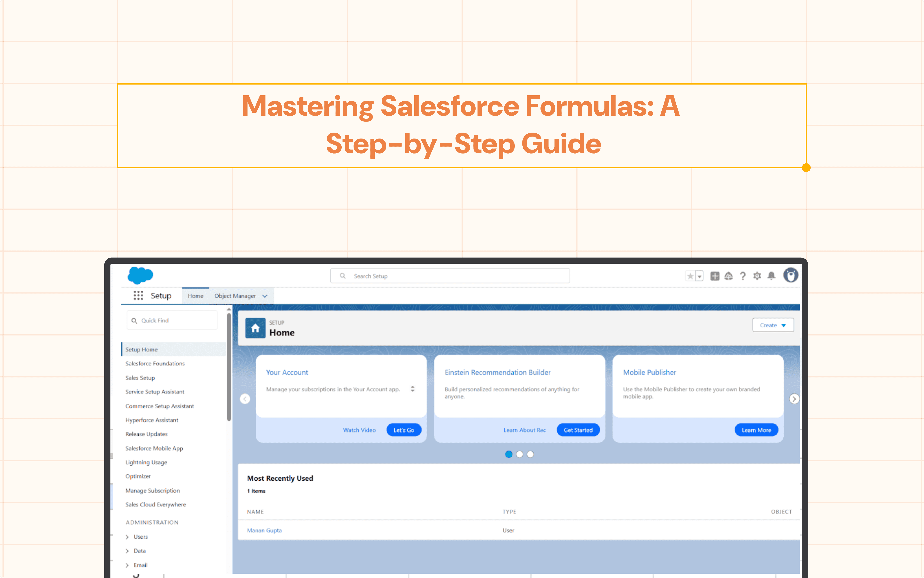This screenshot has height=578, width=924.
Task: Open Sales Cloud Everywhere
Action: pyautogui.click(x=156, y=505)
